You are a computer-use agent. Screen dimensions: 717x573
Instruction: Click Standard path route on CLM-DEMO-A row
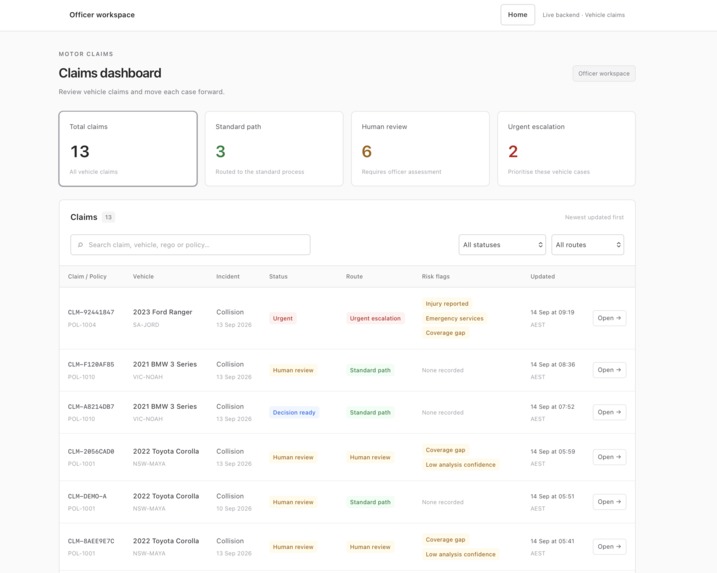pos(370,502)
